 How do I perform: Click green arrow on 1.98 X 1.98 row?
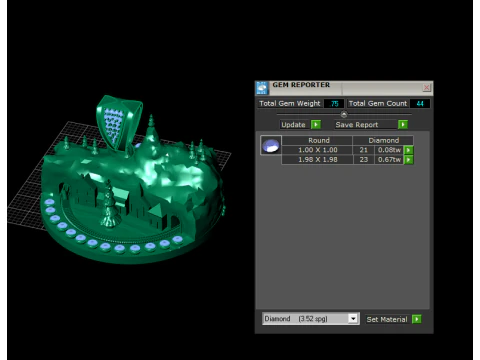408,160
